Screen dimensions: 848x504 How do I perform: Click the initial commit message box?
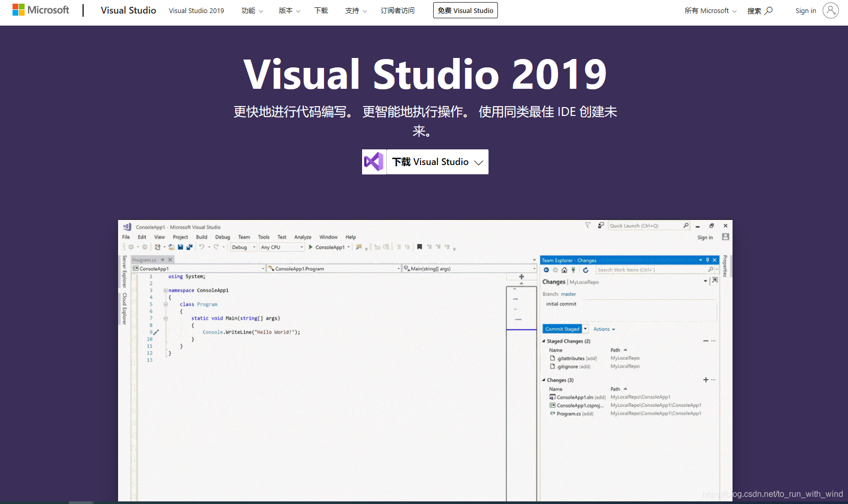[x=630, y=310]
